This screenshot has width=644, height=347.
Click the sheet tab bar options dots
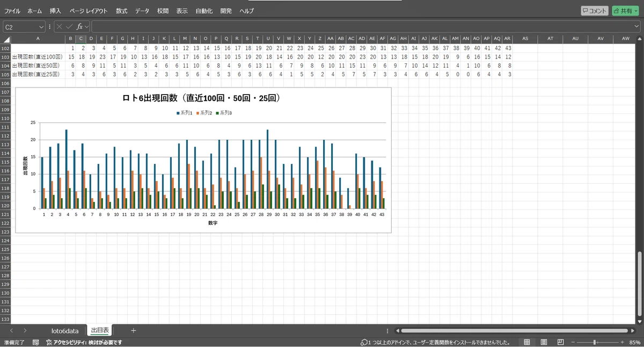[x=387, y=331]
